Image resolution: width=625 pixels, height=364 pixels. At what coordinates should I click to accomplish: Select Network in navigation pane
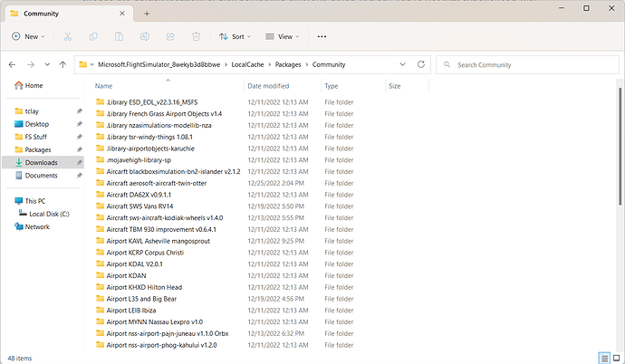(37, 226)
